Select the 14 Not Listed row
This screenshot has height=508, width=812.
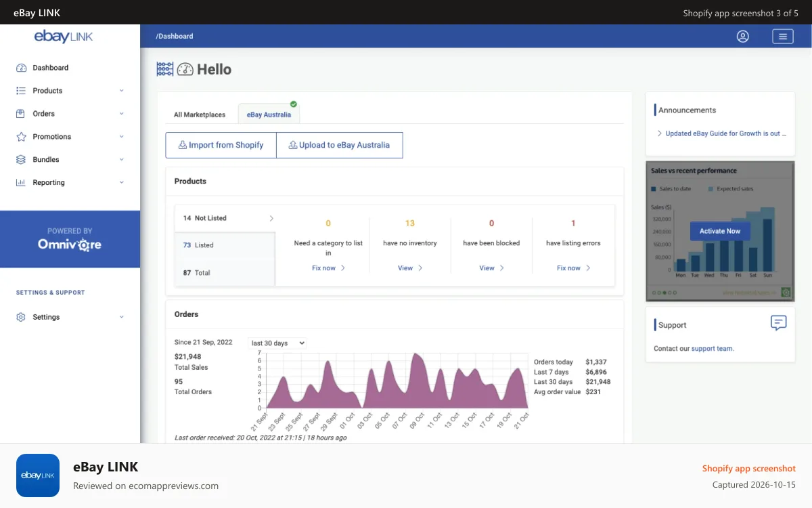click(225, 218)
